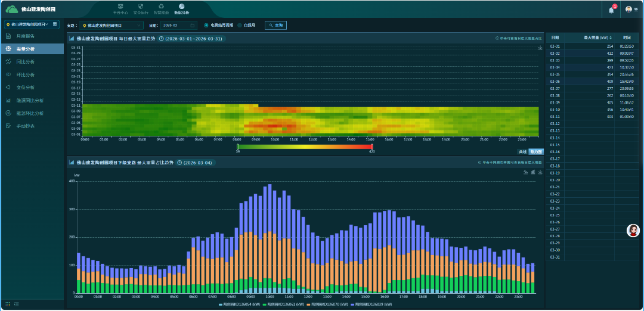This screenshot has width=644, height=311.
Task: Click the customer service avatar floating icon
Action: (x=633, y=231)
